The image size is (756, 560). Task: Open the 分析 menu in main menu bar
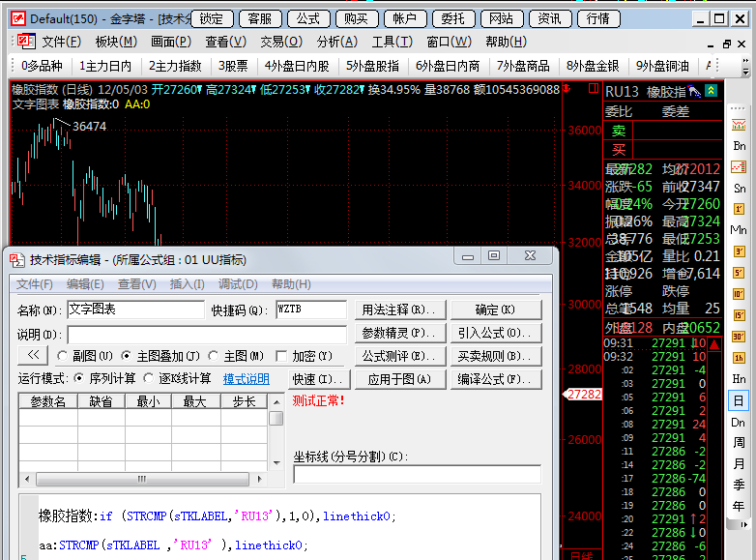tap(336, 42)
